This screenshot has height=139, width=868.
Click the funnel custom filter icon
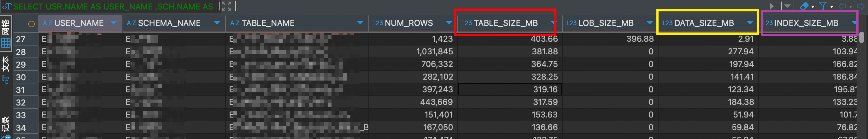coord(823,6)
